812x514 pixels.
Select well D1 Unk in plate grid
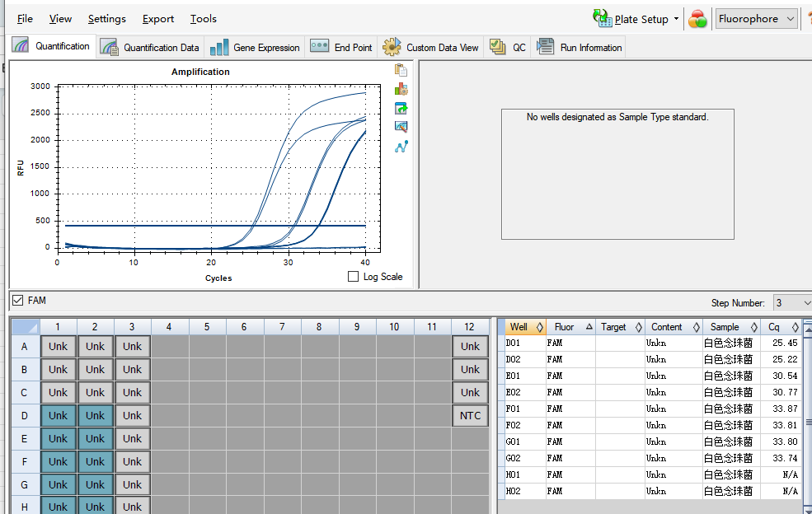tap(58, 416)
